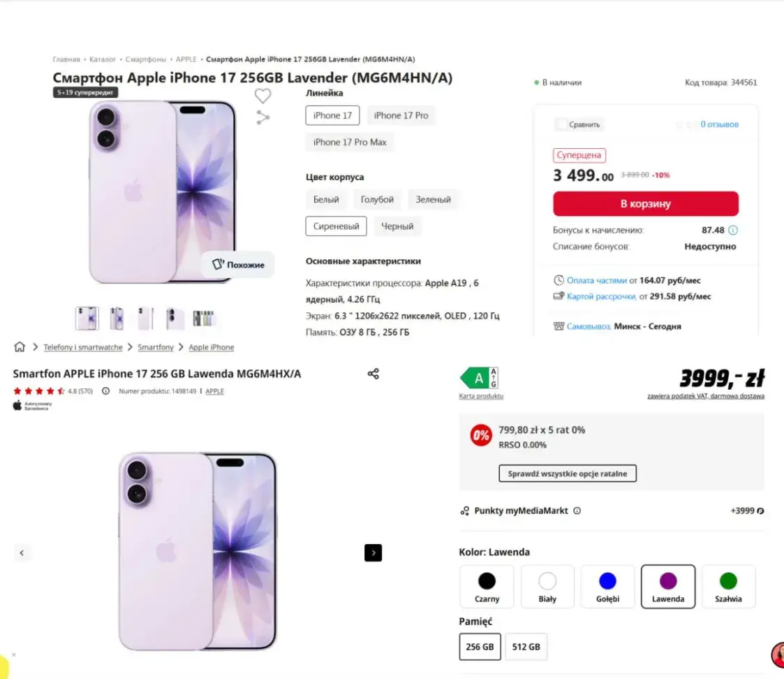Image resolution: width=784 pixels, height=679 pixels.
Task: Click the share icon under the heart
Action: (262, 117)
